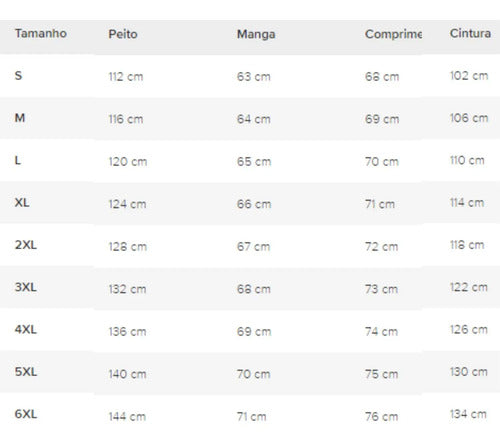Viewport: 500px width, 442px height.
Task: Select the 4XL size row label
Action: click(26, 330)
